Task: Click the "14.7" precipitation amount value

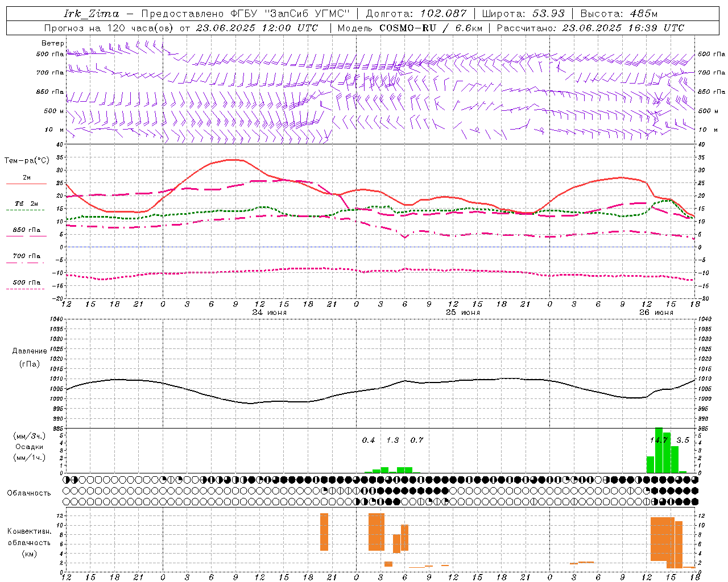Action: (659, 440)
